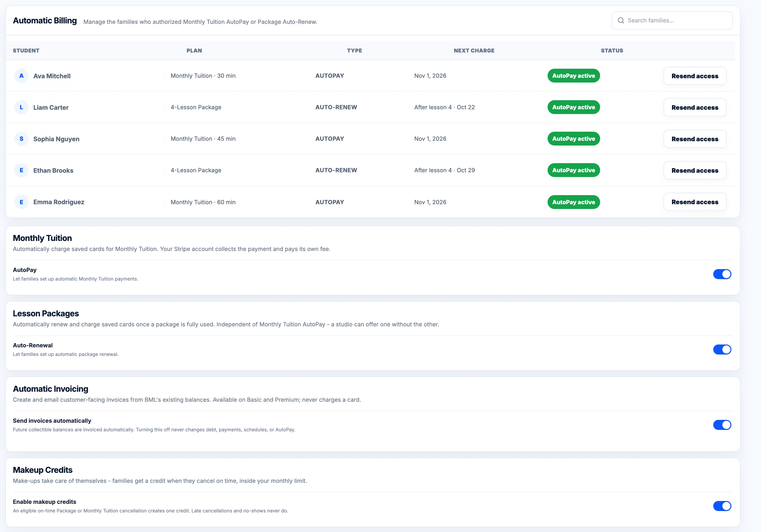Click the PLAN column header
This screenshot has width=761, height=532.
[194, 51]
